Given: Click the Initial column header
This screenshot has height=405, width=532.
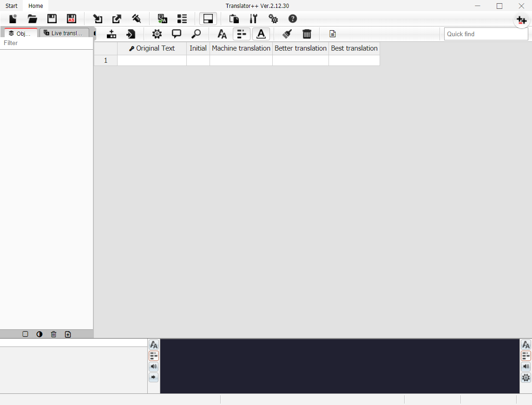Looking at the screenshot, I should 198,48.
